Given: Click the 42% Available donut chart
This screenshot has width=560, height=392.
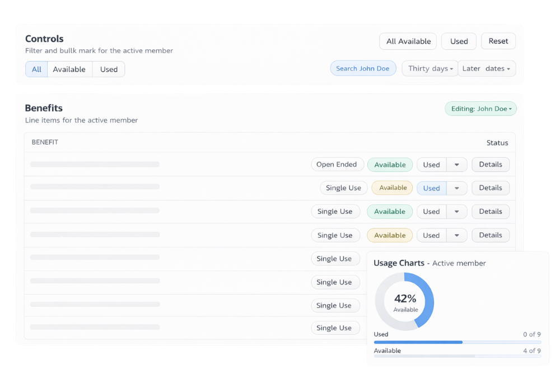Looking at the screenshot, I should click(x=404, y=301).
